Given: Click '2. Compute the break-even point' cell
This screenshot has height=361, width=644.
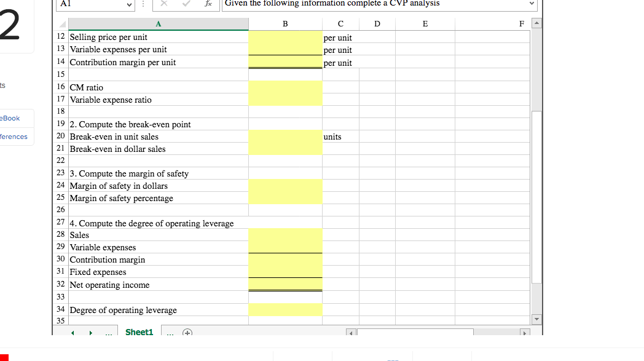Looking at the screenshot, I should click(158, 124).
